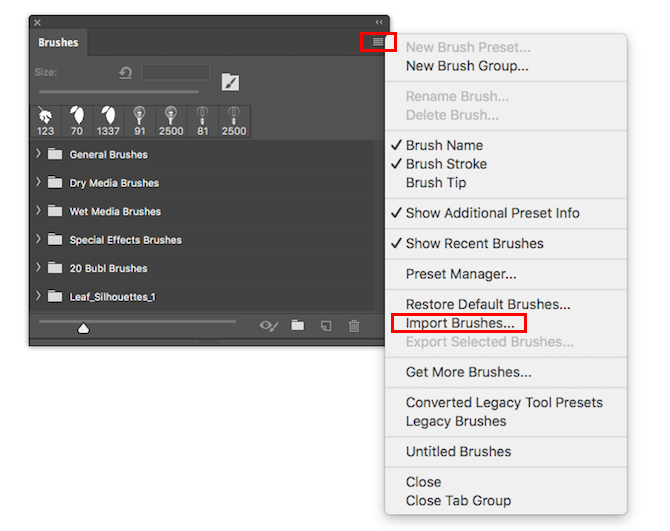The width and height of the screenshot is (670, 531).
Task: Choose New Brush Group menu item
Action: [x=505, y=66]
